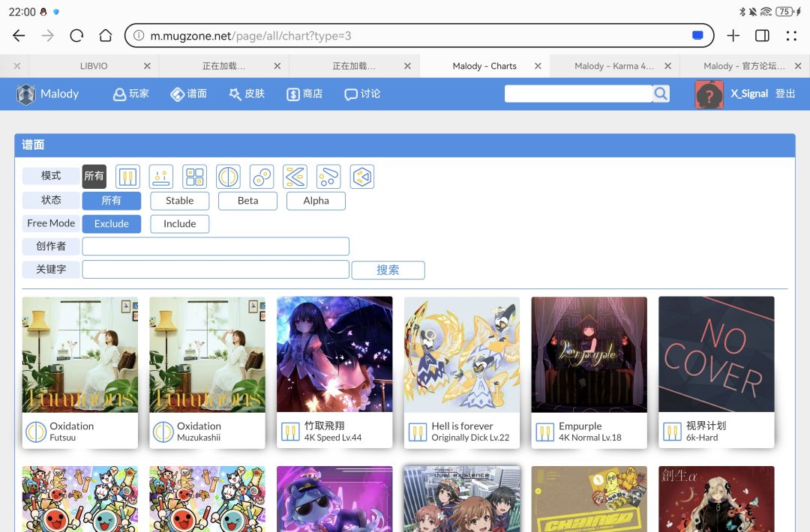Focus the 关键字 keyword input field

[215, 269]
